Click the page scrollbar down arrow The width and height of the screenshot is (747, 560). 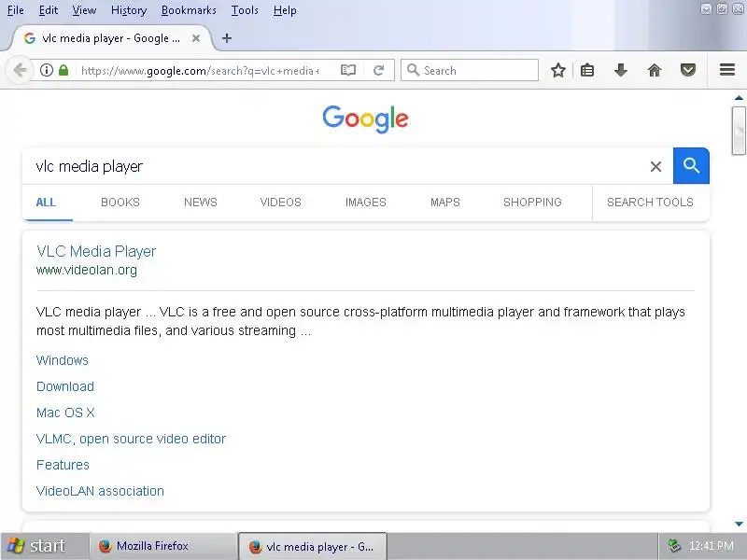[739, 524]
